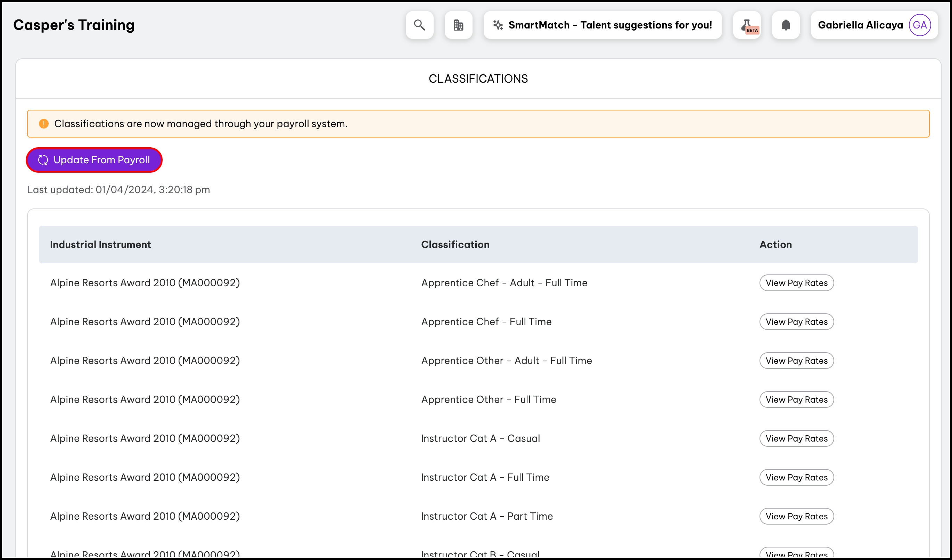Click the Casper's Training title
952x560 pixels.
74,25
